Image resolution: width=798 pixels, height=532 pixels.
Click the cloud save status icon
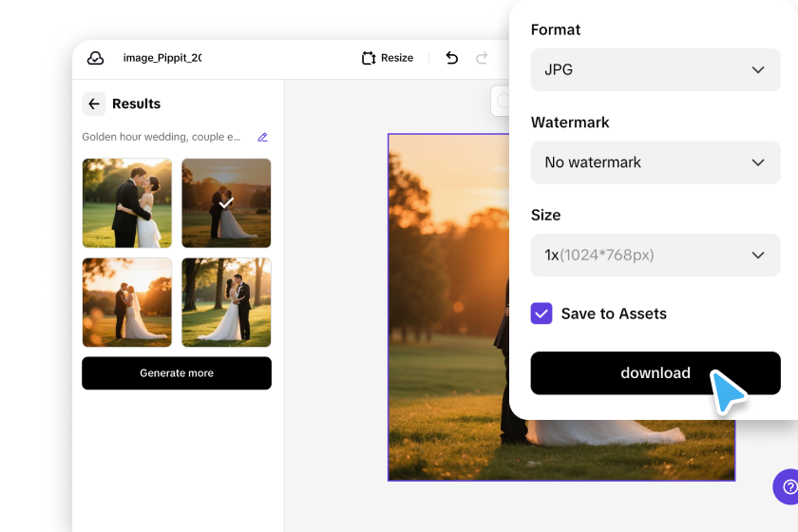point(95,58)
